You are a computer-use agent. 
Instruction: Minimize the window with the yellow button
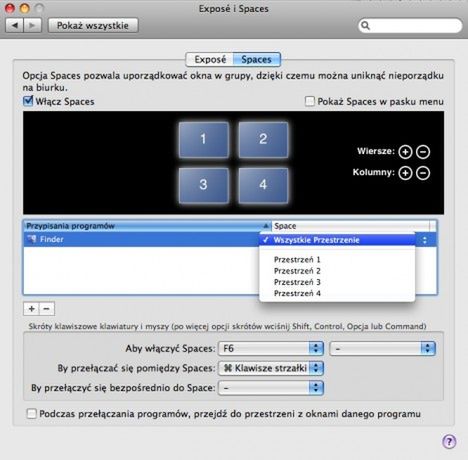point(25,9)
